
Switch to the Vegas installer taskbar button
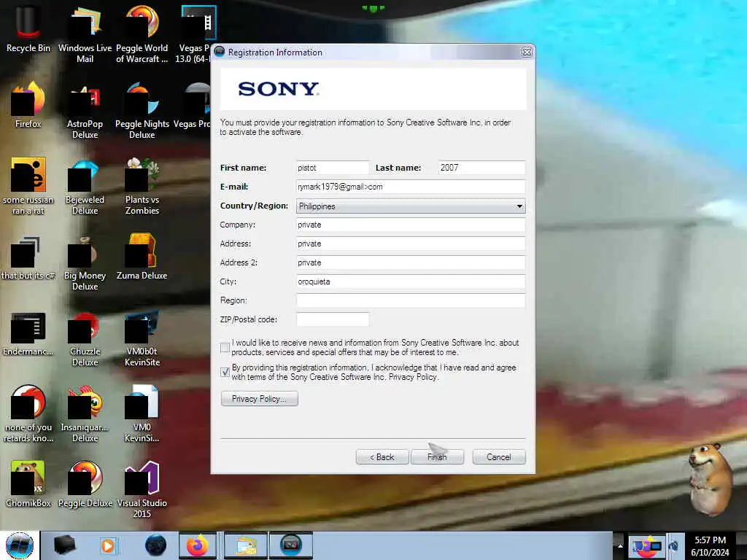click(290, 545)
